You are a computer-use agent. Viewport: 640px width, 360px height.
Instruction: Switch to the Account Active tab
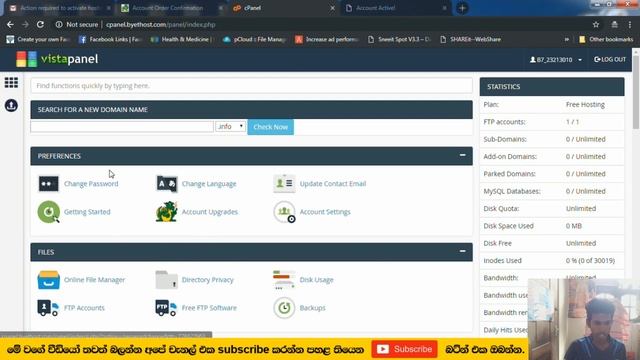coord(395,8)
